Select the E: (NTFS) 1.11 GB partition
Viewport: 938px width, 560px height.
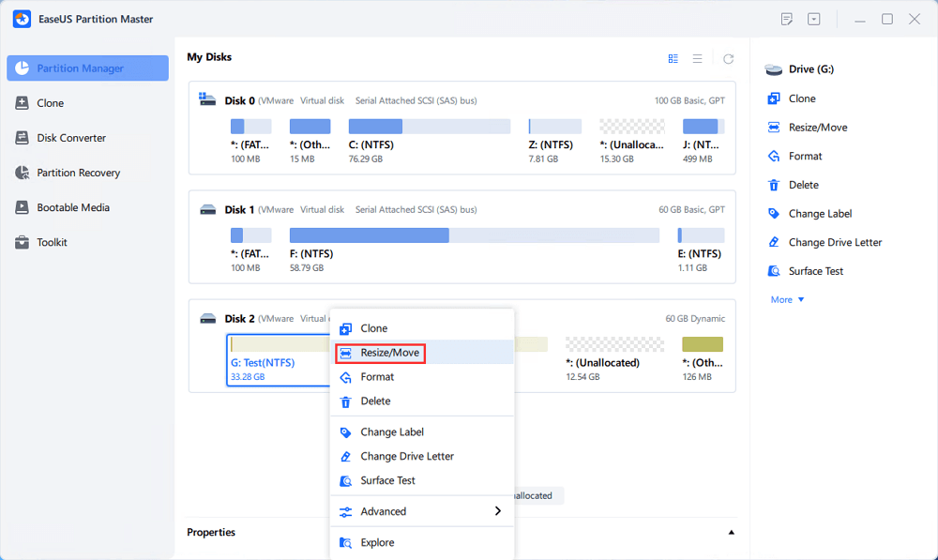tap(701, 250)
